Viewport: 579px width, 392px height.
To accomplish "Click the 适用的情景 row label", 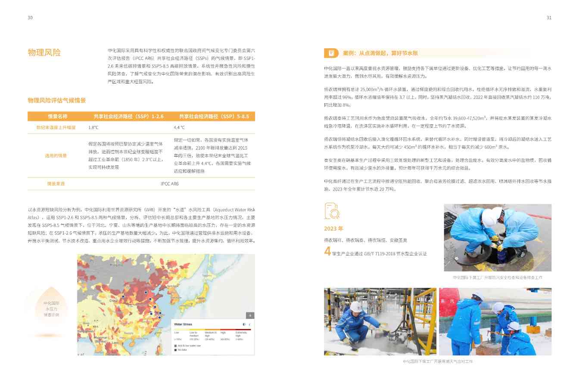I will tap(56, 155).
